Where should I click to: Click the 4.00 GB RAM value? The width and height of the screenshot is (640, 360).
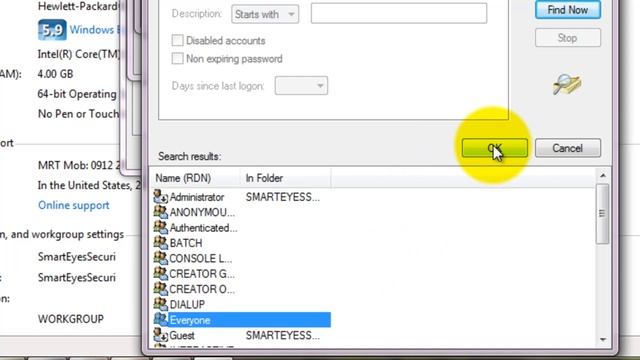point(55,74)
